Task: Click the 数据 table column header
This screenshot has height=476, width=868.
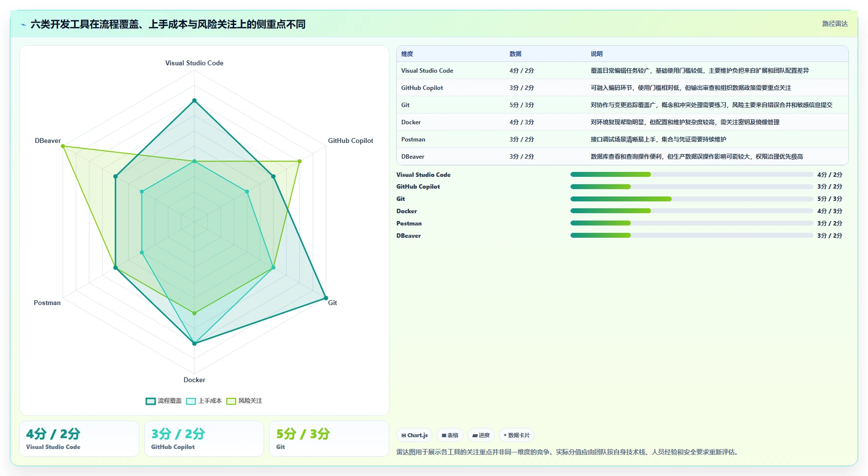Action: [515, 54]
